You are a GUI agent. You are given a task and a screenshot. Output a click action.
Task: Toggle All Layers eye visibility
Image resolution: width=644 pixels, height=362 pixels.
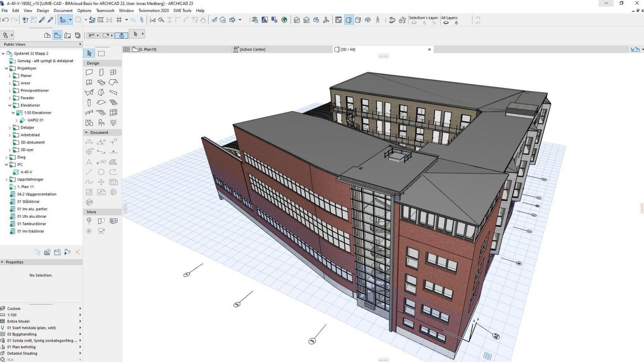pyautogui.click(x=446, y=23)
